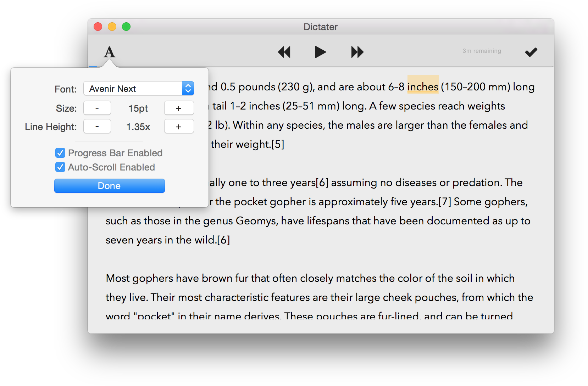588x386 pixels.
Task: Click the '3m remaining' time label
Action: pyautogui.click(x=482, y=51)
